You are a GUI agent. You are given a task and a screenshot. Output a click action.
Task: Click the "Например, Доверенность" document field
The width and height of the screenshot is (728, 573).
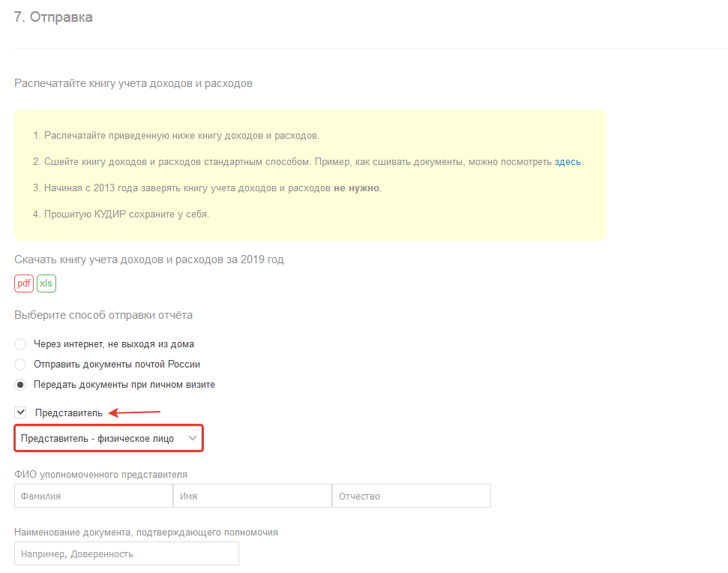(x=126, y=554)
